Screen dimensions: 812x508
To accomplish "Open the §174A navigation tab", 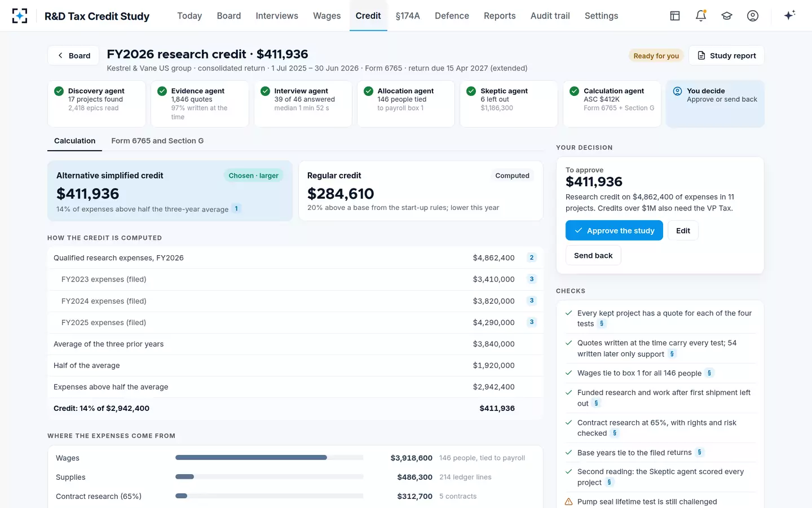I will (x=408, y=16).
